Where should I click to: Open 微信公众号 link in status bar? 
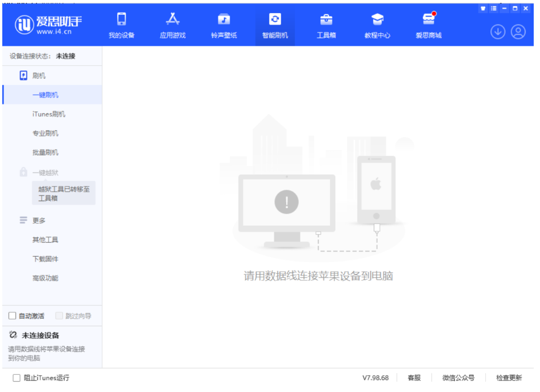pos(458,378)
